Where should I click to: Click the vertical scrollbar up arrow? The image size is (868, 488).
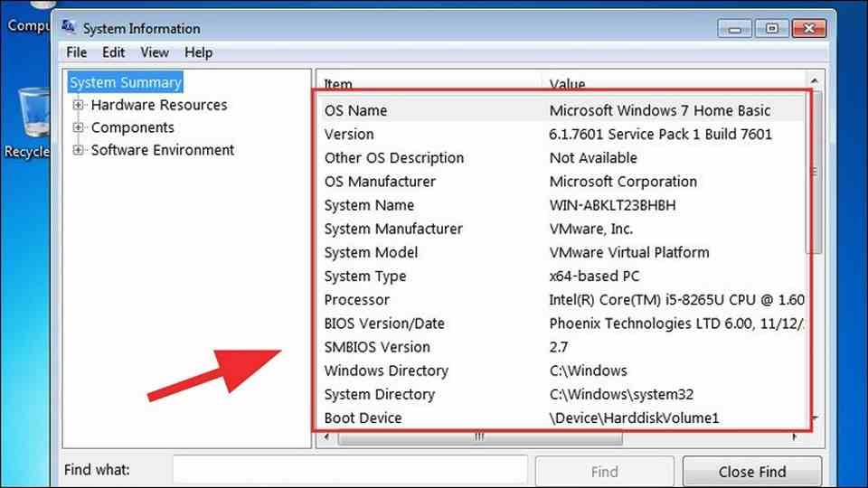point(815,80)
